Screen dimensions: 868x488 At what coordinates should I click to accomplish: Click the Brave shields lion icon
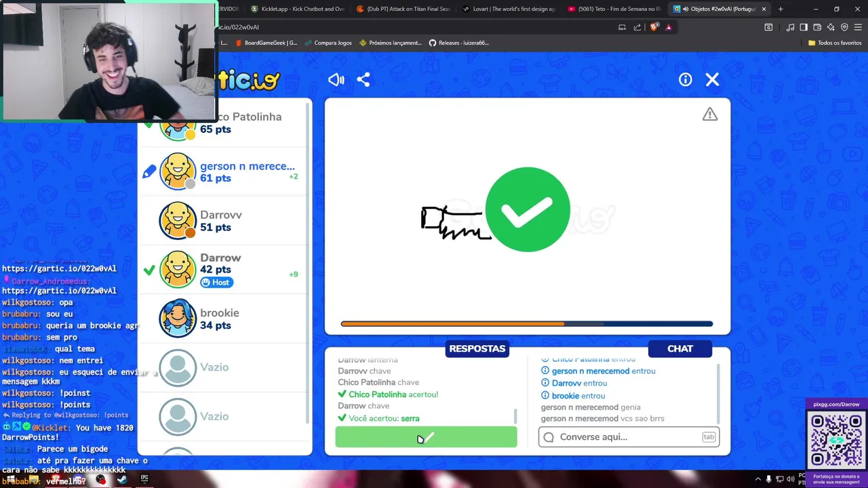pos(654,27)
